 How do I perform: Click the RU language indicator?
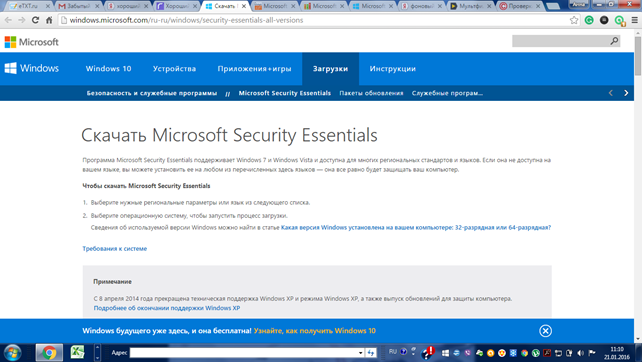[x=393, y=352]
